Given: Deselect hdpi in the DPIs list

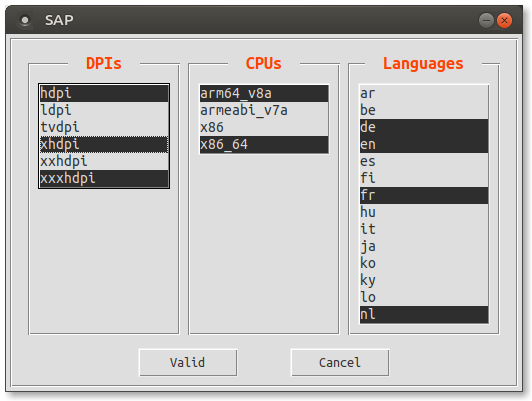Looking at the screenshot, I should (x=104, y=93).
